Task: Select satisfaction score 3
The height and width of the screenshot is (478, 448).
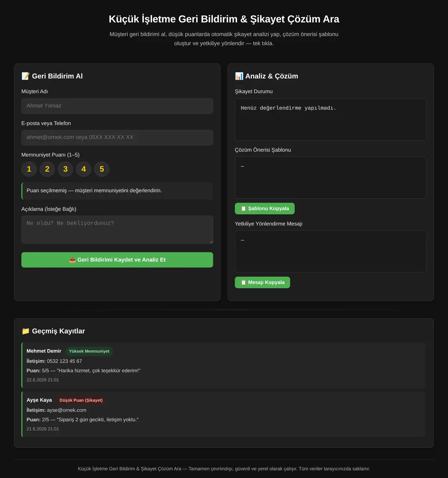Action: 65,169
